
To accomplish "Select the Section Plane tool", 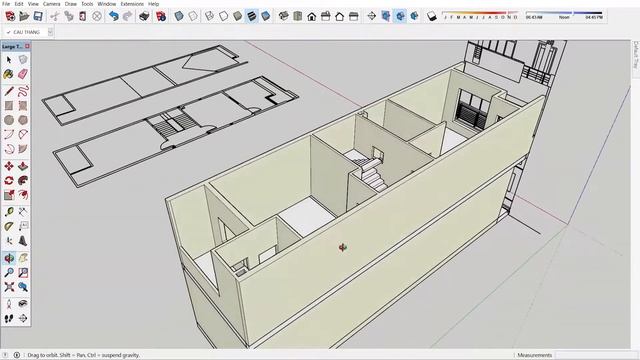I will click(x=23, y=318).
